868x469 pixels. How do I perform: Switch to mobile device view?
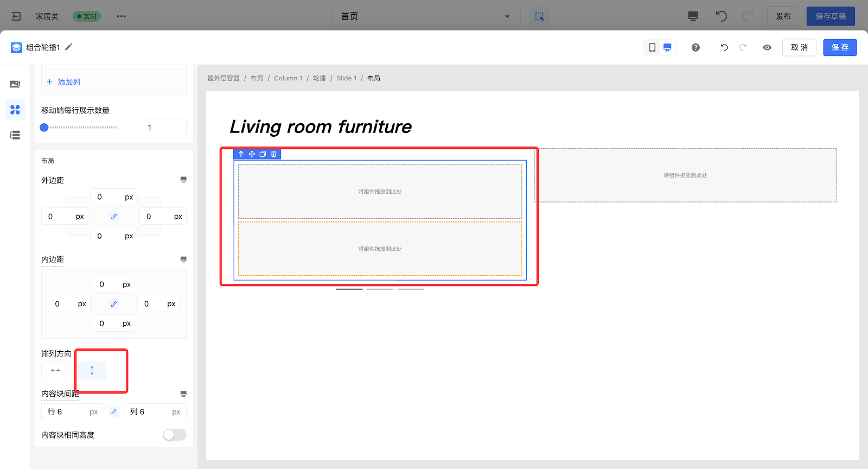tap(652, 48)
